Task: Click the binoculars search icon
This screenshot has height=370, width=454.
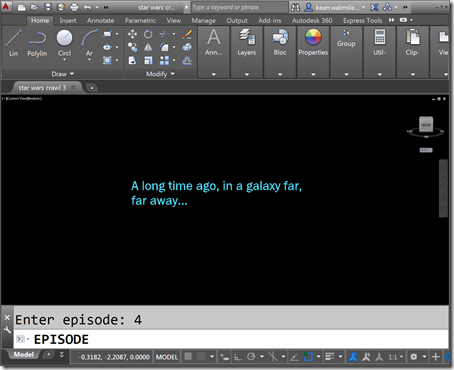Action: point(295,7)
